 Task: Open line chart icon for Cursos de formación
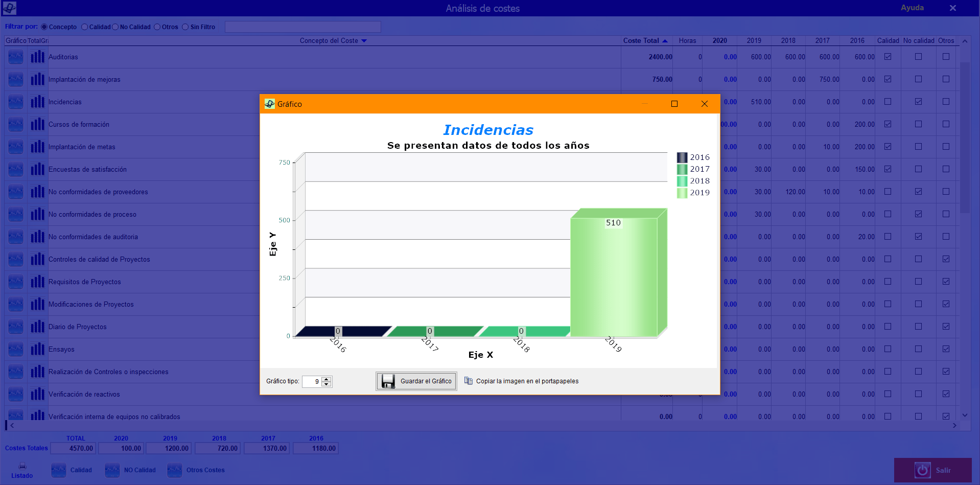click(x=16, y=124)
